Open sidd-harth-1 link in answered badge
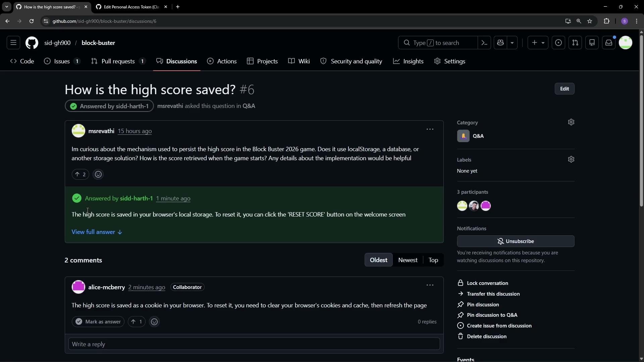 point(132,106)
